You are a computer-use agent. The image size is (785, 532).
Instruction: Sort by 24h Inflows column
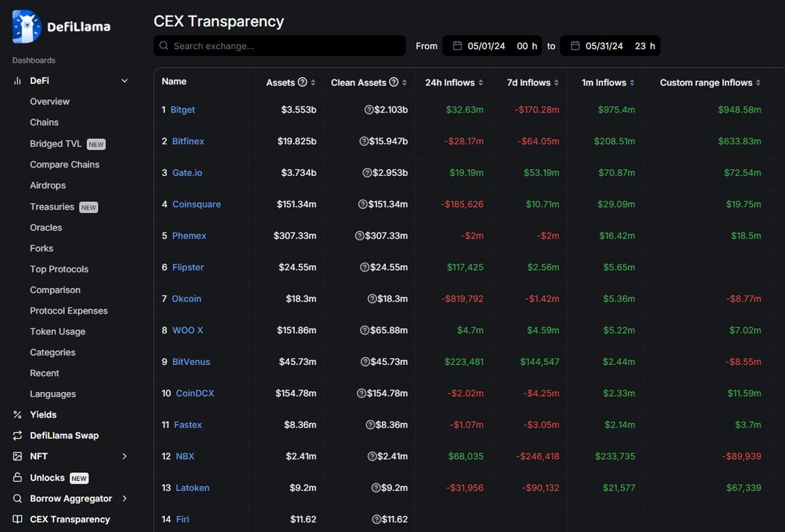tap(453, 82)
